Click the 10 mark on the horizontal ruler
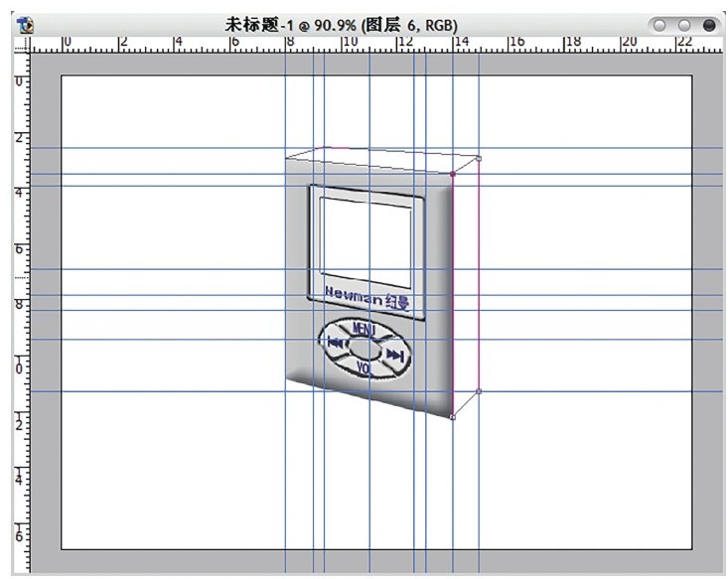 pyautogui.click(x=351, y=42)
